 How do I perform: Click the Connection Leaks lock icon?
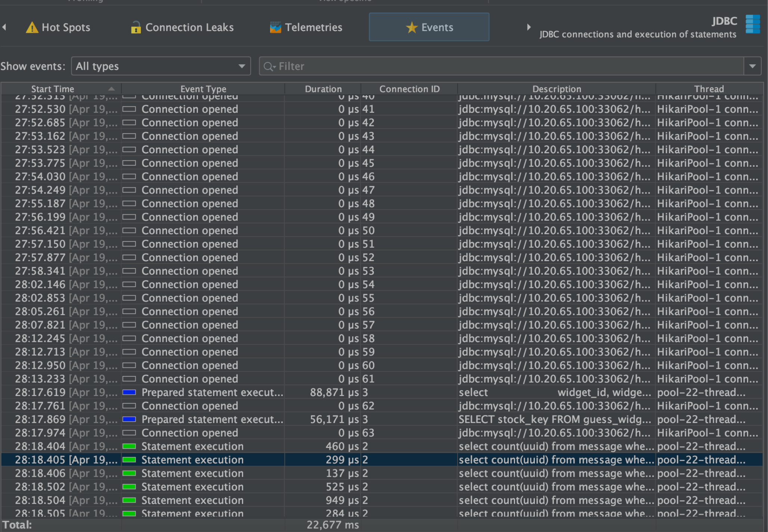pyautogui.click(x=136, y=27)
